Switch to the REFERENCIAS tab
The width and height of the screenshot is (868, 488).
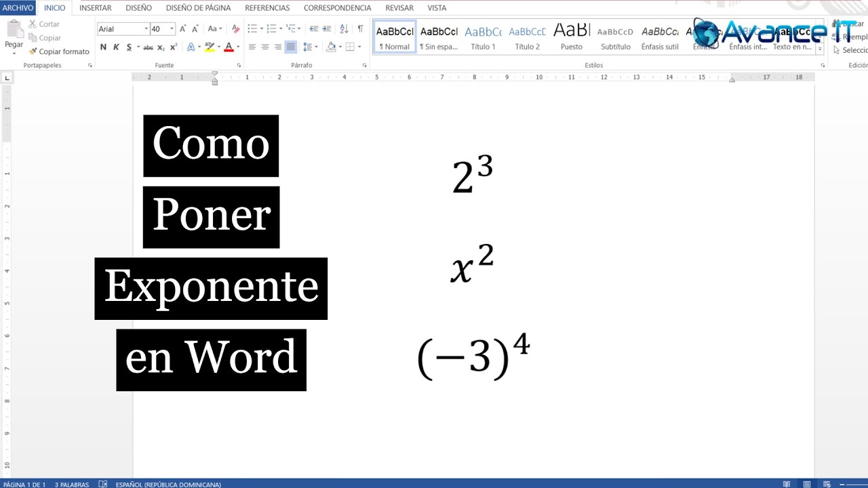coord(267,8)
